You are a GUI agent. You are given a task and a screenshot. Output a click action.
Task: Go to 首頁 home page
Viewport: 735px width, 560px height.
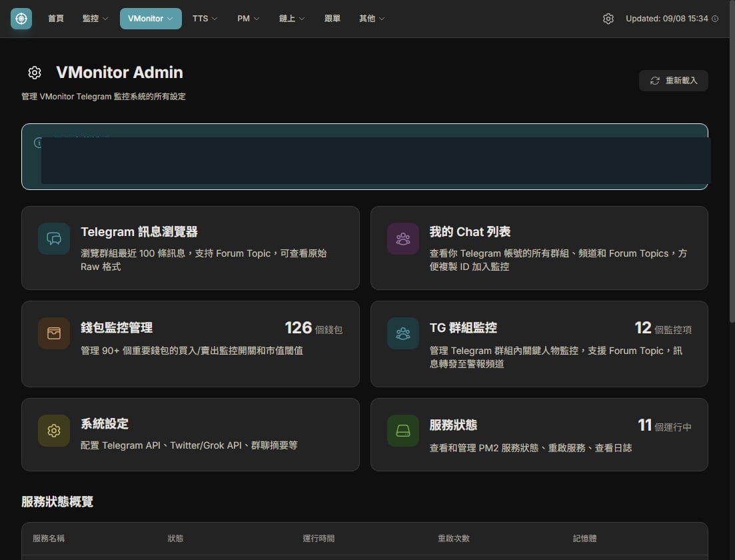tap(56, 19)
